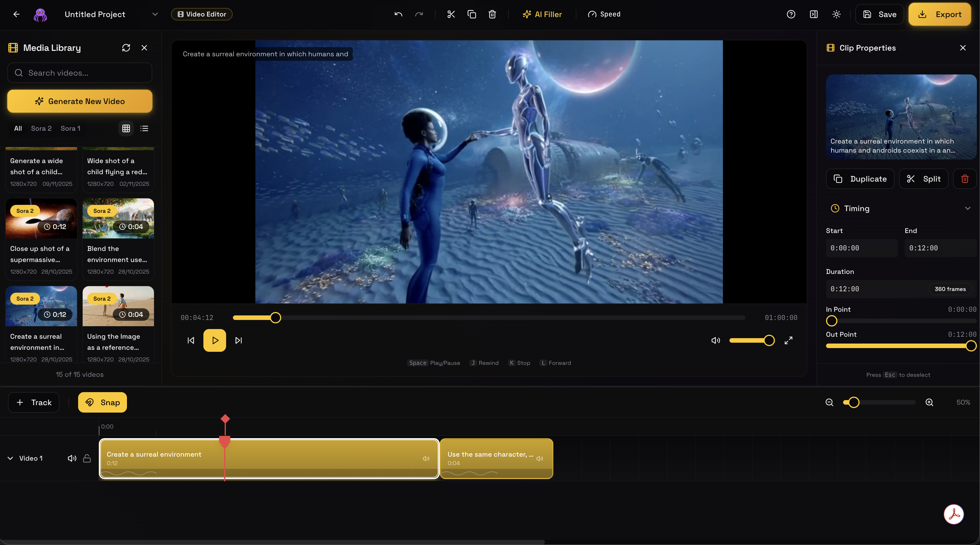Enter fullscreen preview mode

[789, 340]
